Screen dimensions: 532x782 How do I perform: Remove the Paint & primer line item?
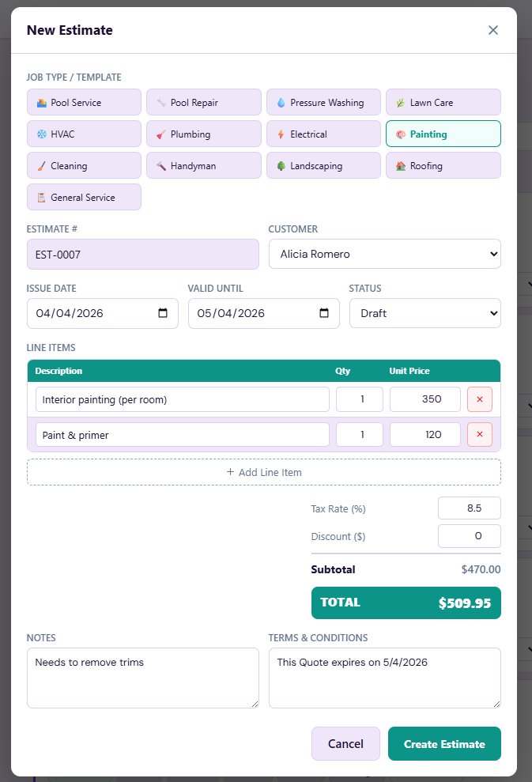point(479,434)
